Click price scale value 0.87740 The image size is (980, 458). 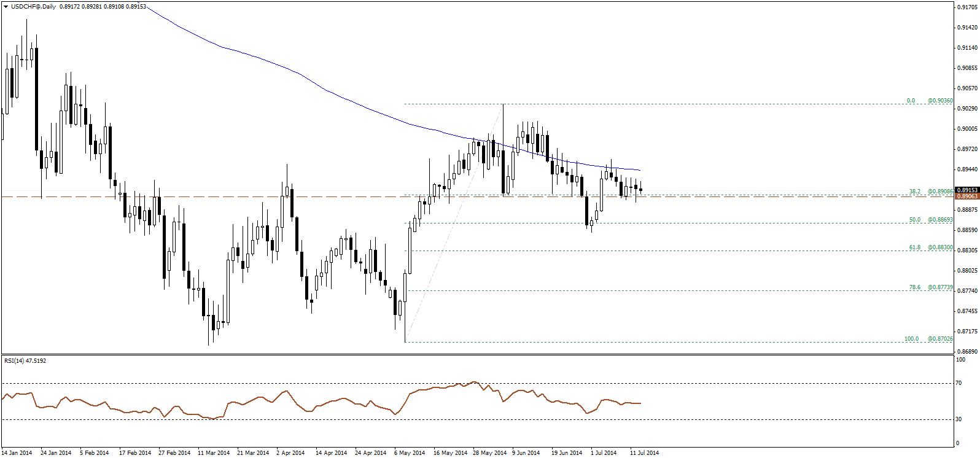coord(968,291)
